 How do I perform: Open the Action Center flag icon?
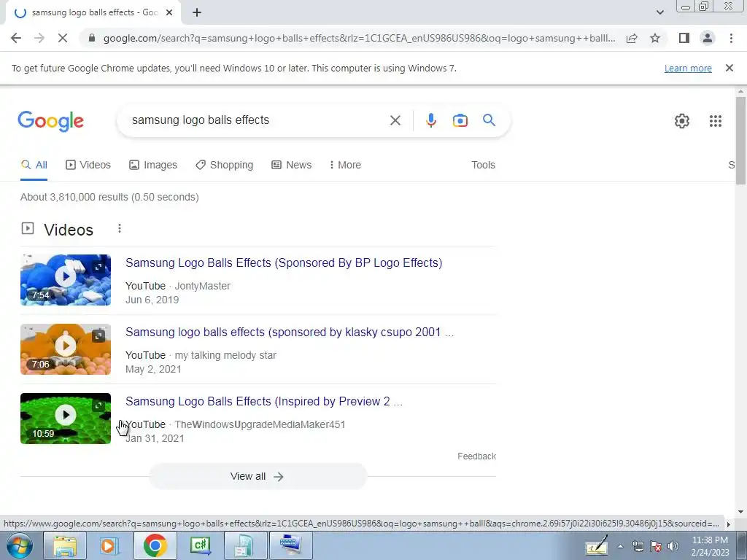656,546
